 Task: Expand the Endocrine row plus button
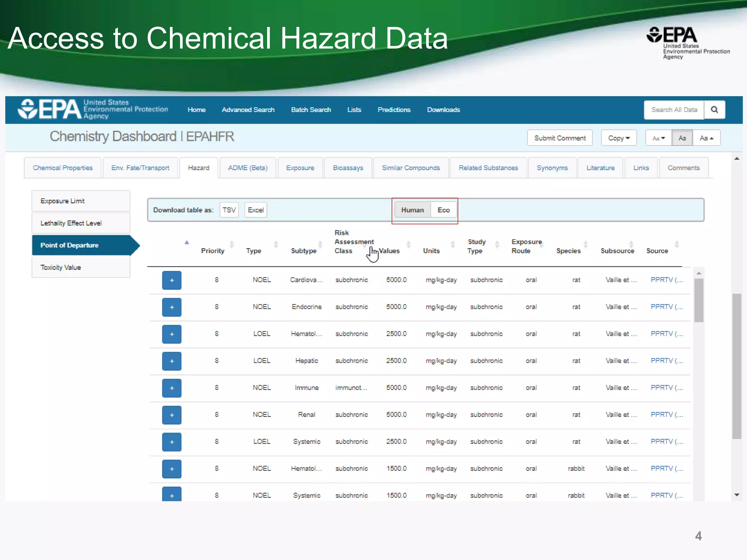point(172,307)
